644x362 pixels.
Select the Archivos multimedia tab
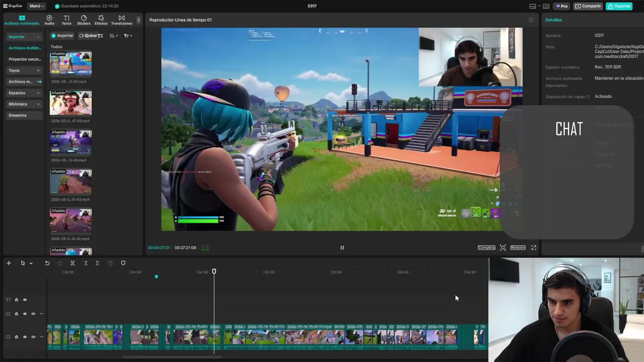(x=22, y=20)
